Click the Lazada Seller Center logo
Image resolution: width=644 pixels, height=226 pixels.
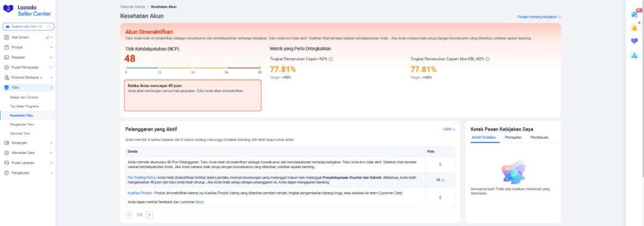[x=27, y=11]
